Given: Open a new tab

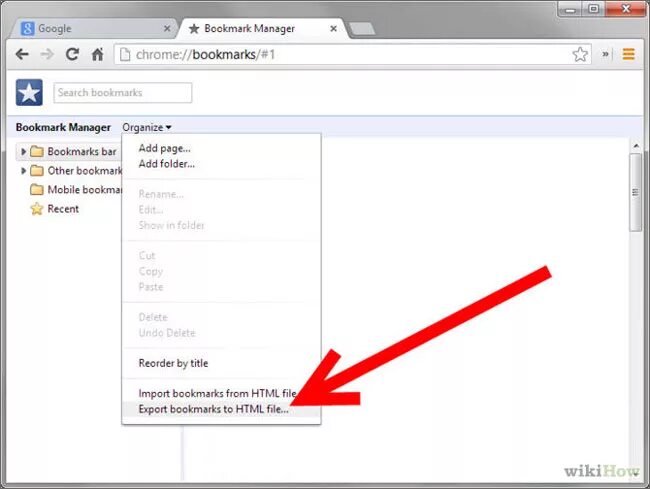Looking at the screenshot, I should click(x=362, y=29).
